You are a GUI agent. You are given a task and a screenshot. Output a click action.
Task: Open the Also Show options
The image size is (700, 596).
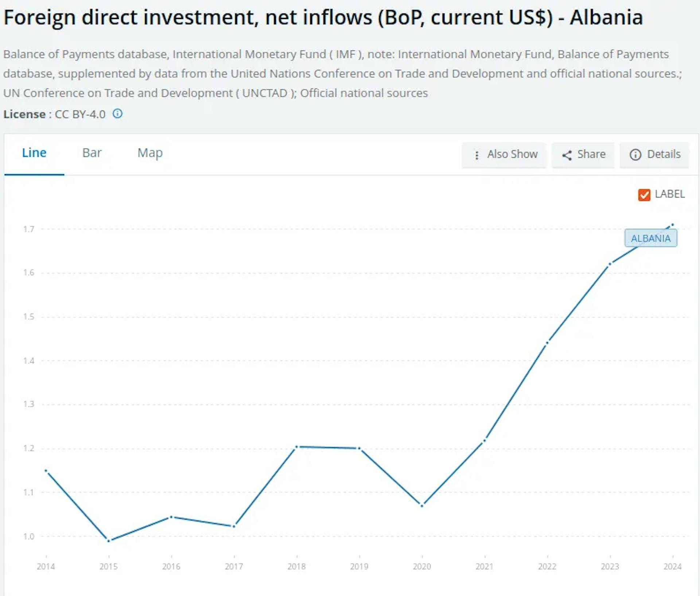(504, 155)
